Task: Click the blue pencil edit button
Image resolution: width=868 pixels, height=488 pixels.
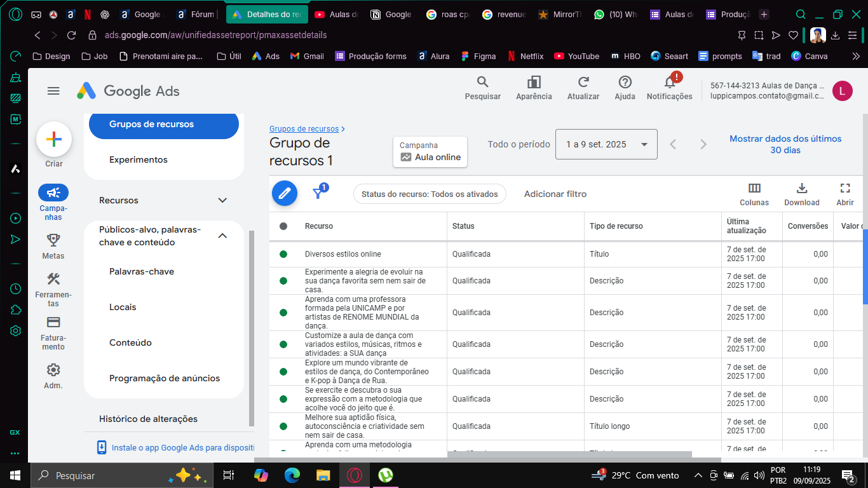Action: (x=285, y=193)
